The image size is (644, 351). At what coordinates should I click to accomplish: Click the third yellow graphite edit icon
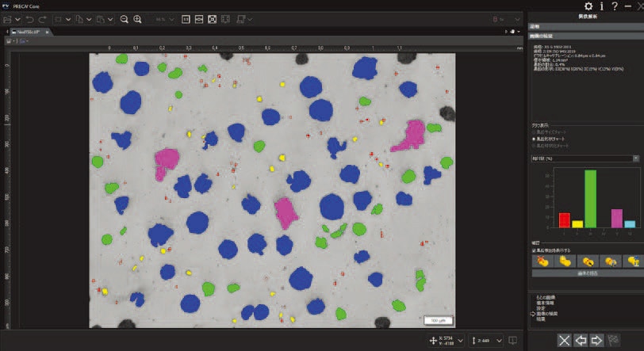(588, 261)
